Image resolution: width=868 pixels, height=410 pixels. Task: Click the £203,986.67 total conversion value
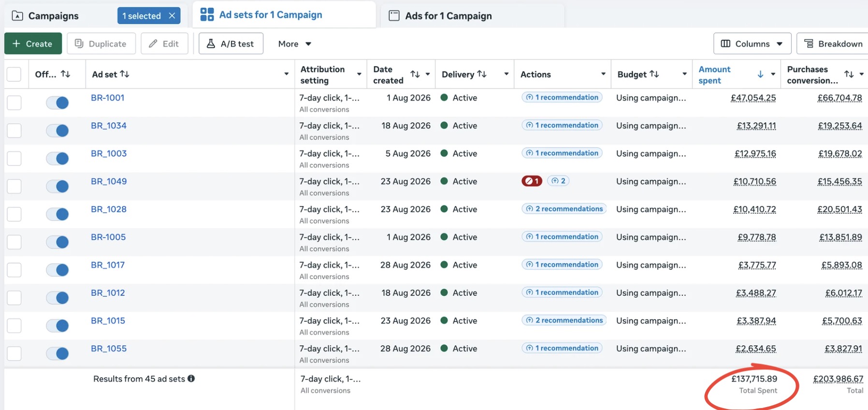[x=838, y=379]
